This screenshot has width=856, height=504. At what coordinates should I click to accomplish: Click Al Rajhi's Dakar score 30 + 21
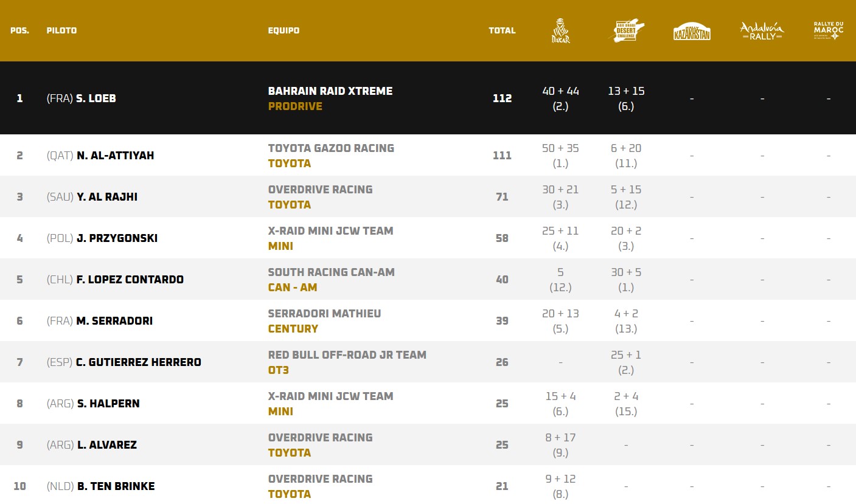click(560, 190)
